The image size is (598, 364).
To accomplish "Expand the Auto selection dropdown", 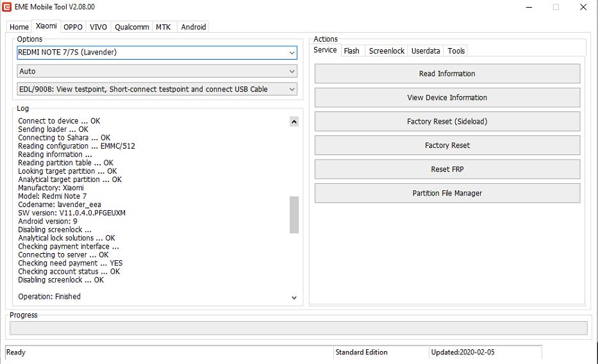I will pyautogui.click(x=157, y=71).
